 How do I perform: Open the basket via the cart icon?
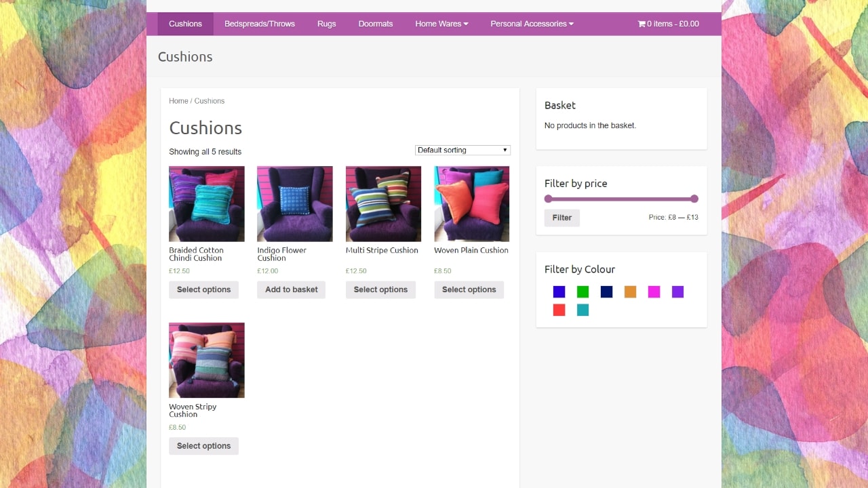(668, 23)
